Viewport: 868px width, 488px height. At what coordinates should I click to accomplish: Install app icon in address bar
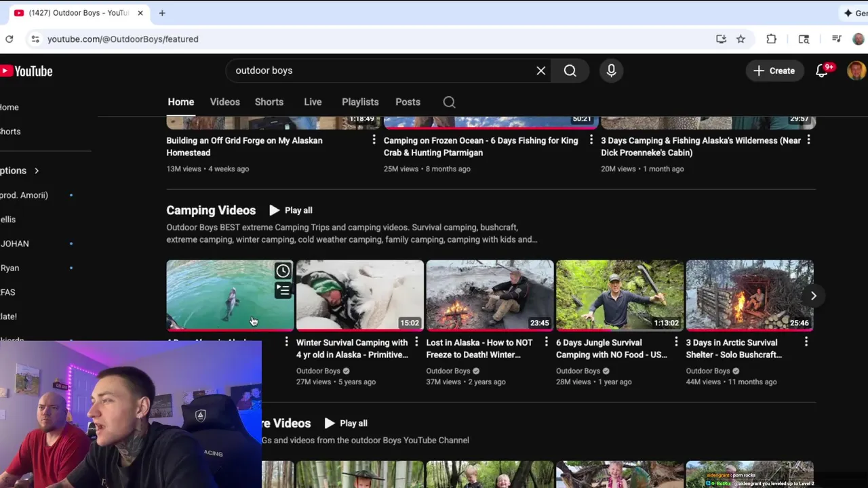pos(722,39)
